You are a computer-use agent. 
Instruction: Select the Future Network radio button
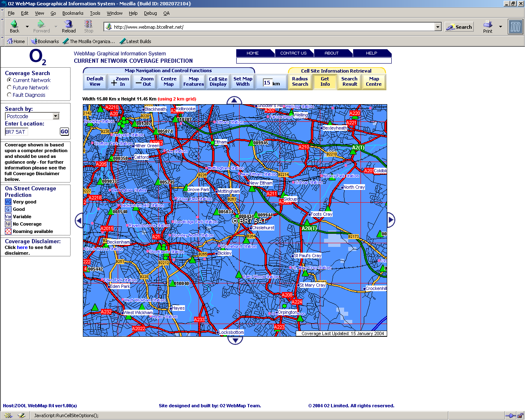pos(9,87)
